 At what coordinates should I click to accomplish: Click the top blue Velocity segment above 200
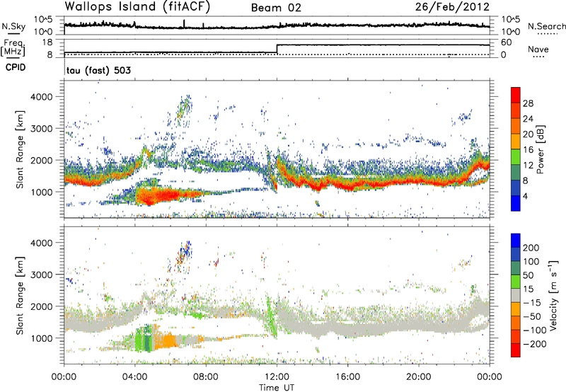tap(516, 241)
